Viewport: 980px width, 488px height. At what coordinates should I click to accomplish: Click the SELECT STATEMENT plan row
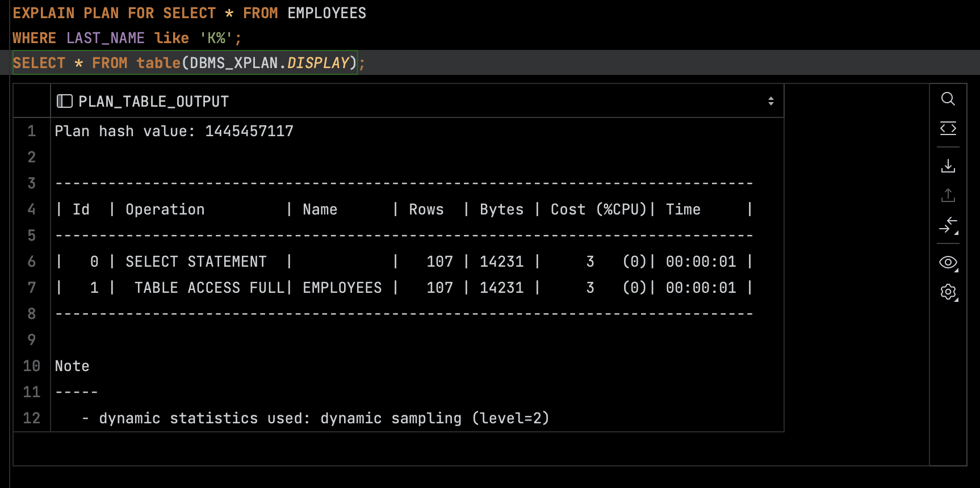pos(417,262)
